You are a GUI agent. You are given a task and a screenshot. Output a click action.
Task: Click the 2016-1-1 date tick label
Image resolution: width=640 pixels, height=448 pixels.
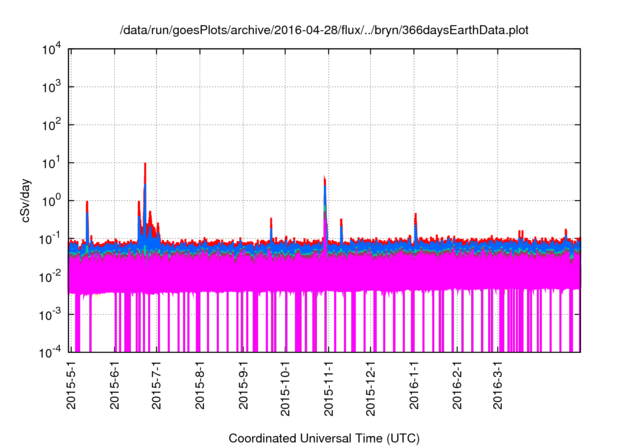414,385
